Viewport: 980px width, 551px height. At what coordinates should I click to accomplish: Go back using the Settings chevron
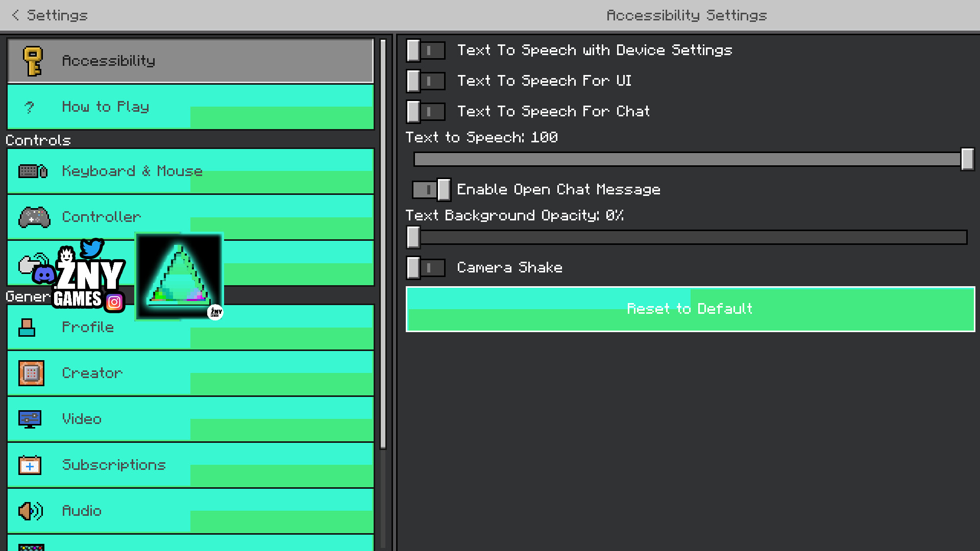[15, 15]
